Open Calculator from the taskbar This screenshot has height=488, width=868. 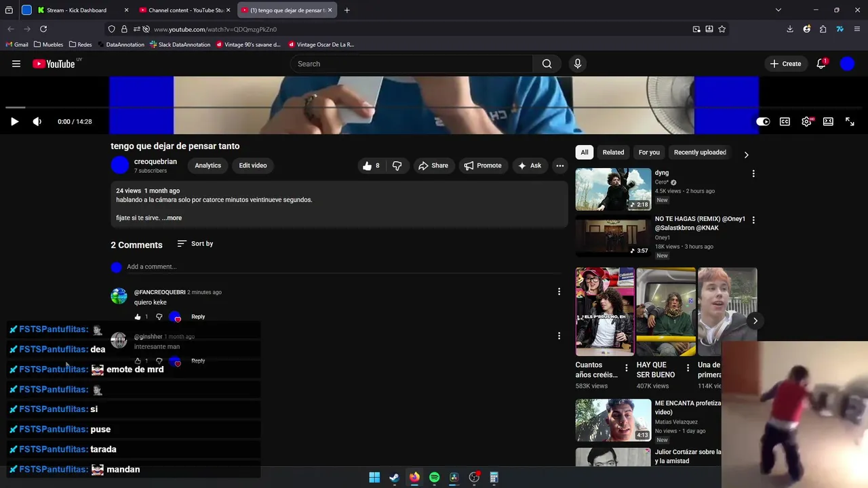(x=494, y=477)
